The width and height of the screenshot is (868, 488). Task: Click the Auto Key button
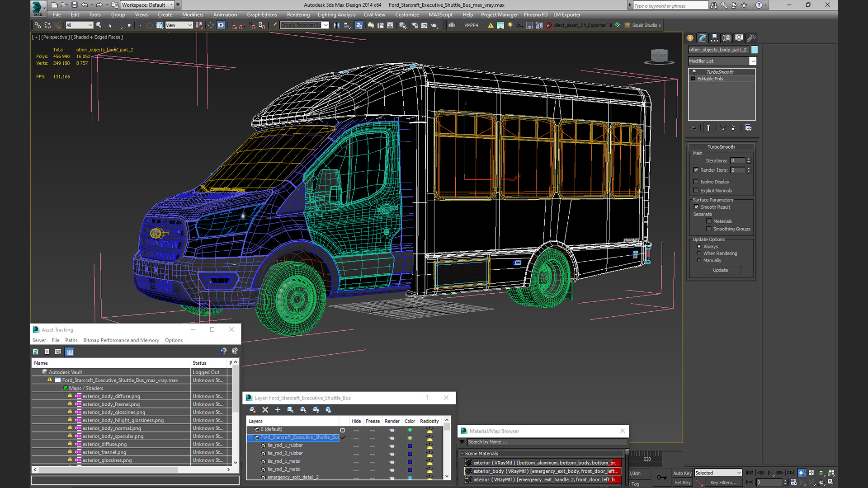pos(682,473)
